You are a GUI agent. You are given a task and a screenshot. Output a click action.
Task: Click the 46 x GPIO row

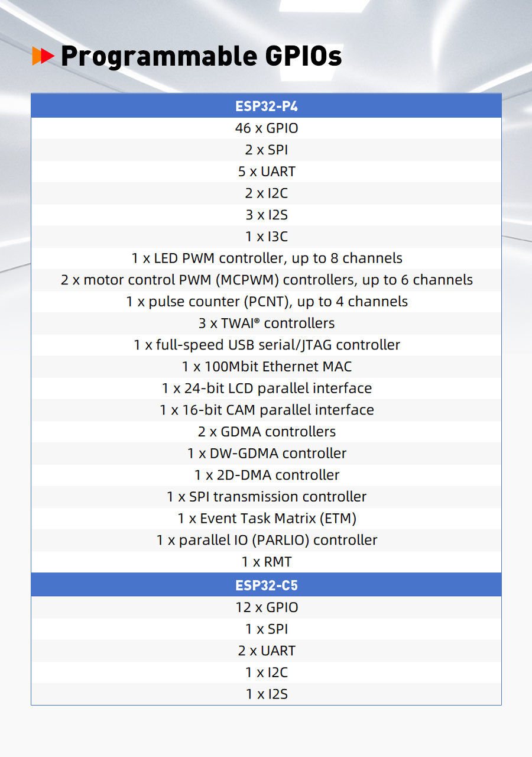click(x=266, y=128)
